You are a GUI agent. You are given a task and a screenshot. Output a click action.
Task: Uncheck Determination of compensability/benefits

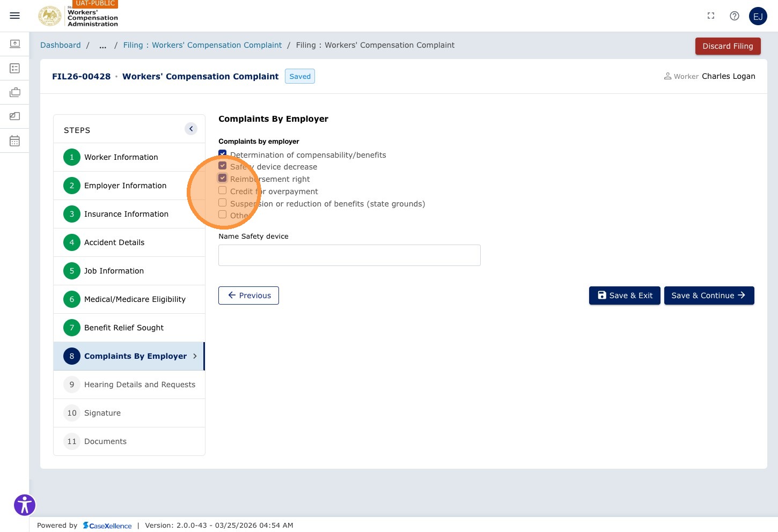pyautogui.click(x=222, y=154)
